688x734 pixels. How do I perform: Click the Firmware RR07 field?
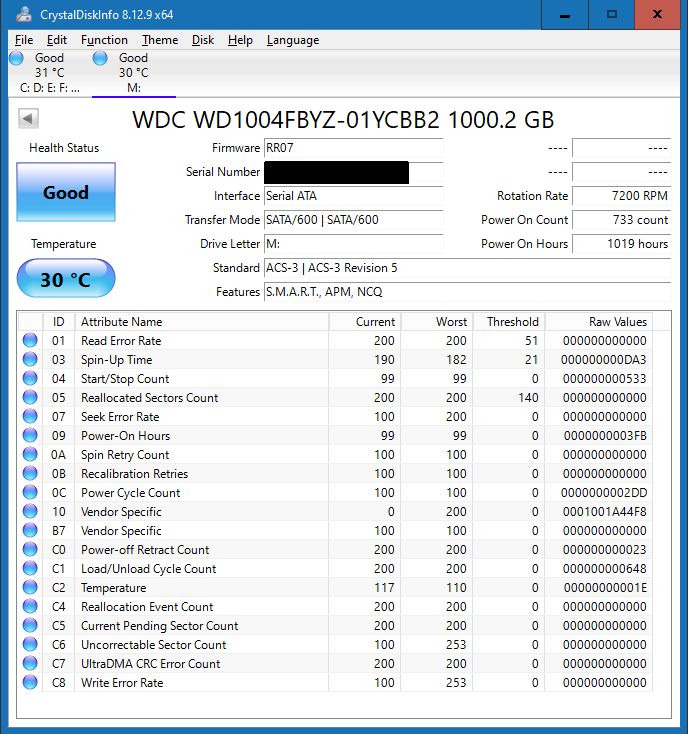click(352, 148)
